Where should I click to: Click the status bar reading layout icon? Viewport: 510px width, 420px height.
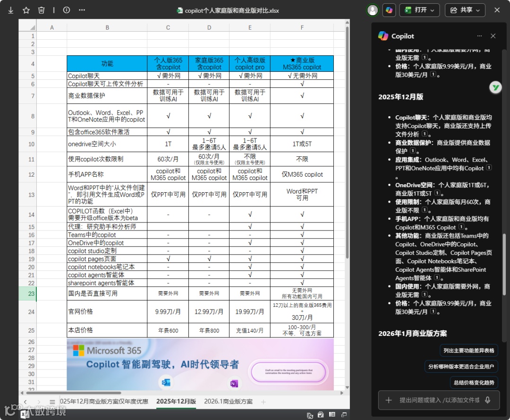pos(332,414)
